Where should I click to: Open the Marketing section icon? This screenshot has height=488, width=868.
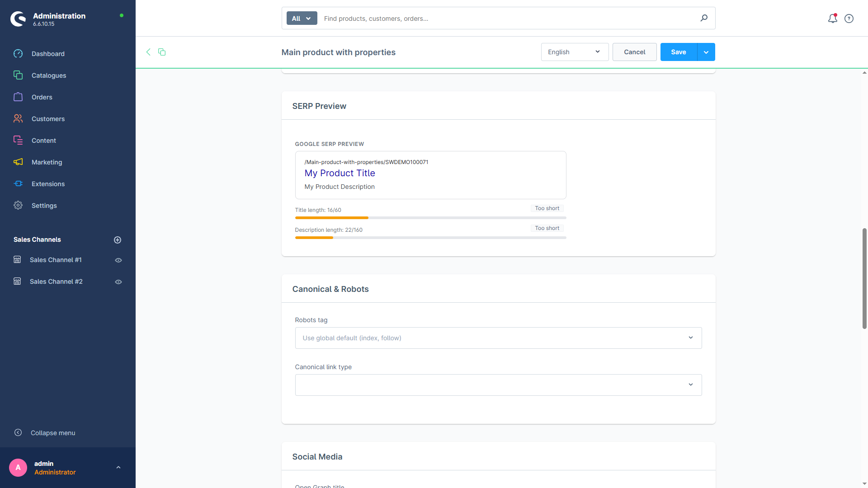[18, 162]
